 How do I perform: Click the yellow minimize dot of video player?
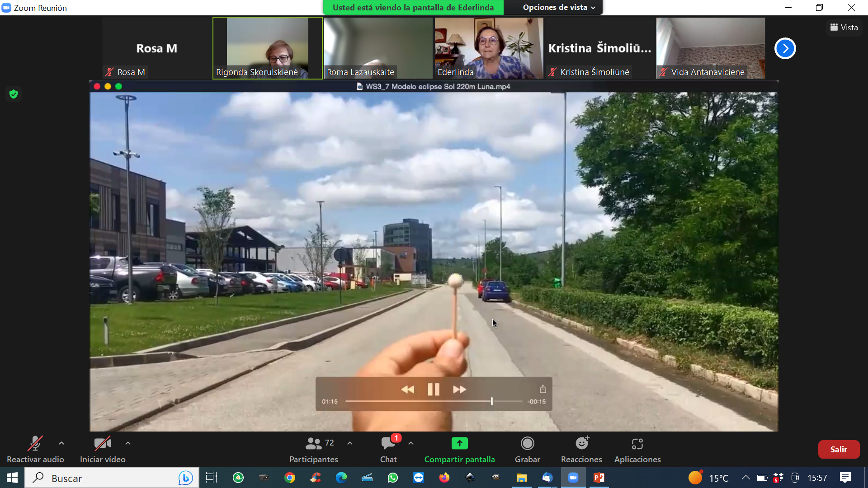click(x=108, y=86)
